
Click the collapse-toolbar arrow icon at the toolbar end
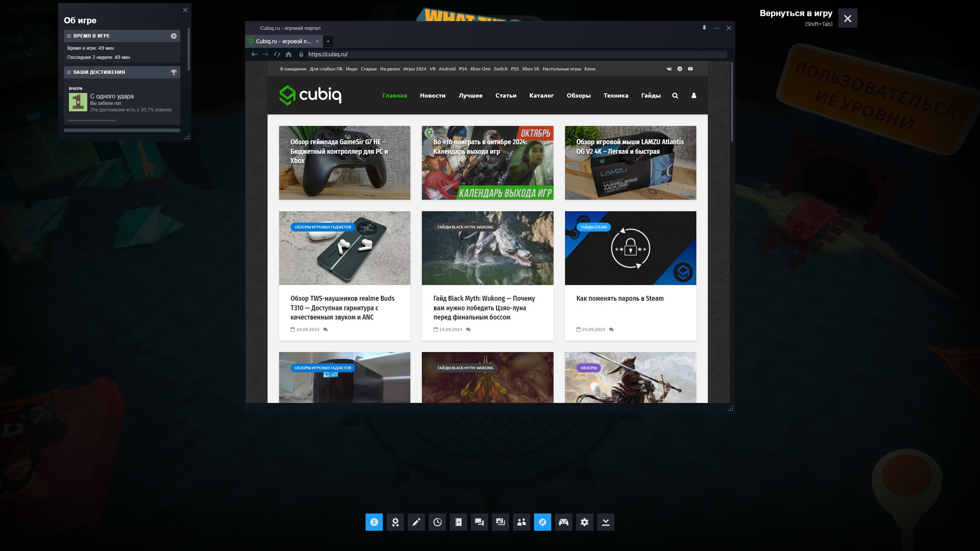[606, 522]
